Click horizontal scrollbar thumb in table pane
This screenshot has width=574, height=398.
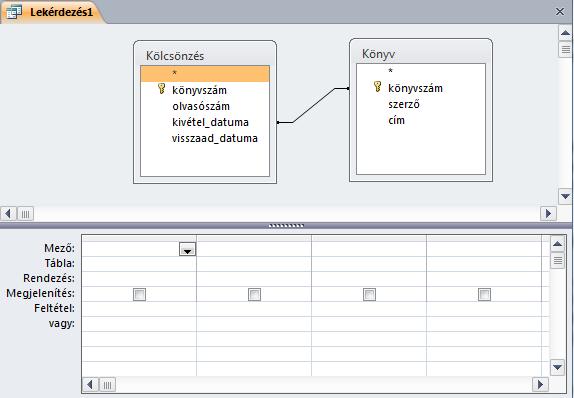pyautogui.click(x=25, y=214)
